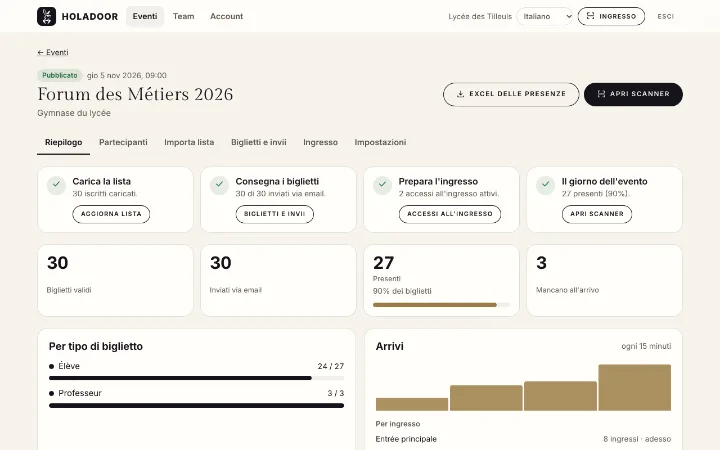Open the Team navigation item
The height and width of the screenshot is (450, 720).
tap(184, 17)
